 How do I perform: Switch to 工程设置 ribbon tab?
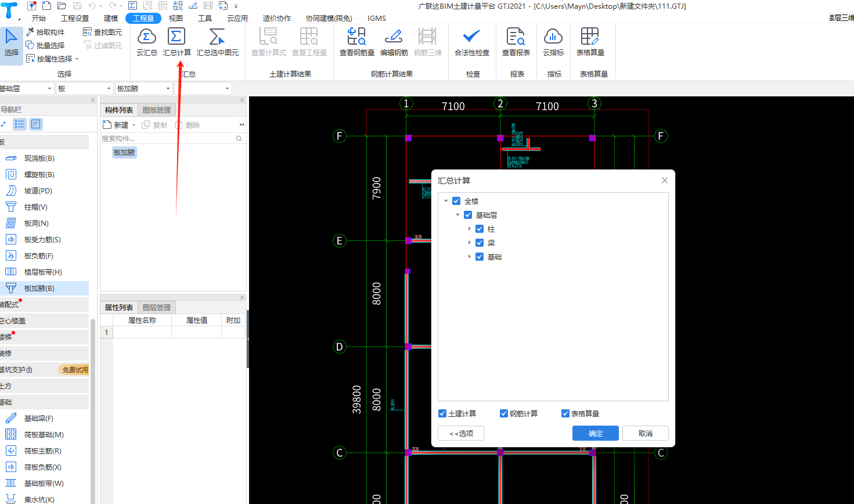75,18
